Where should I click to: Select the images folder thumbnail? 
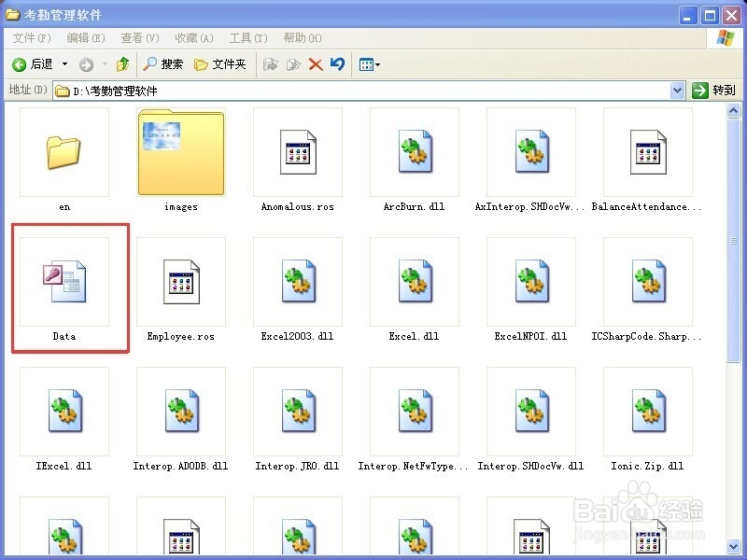point(181,152)
